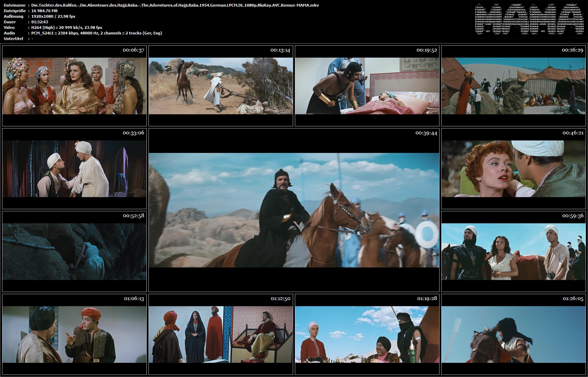Open the thumbnail at 00:46:21
Screen dimensions: 588x377
(x=513, y=168)
